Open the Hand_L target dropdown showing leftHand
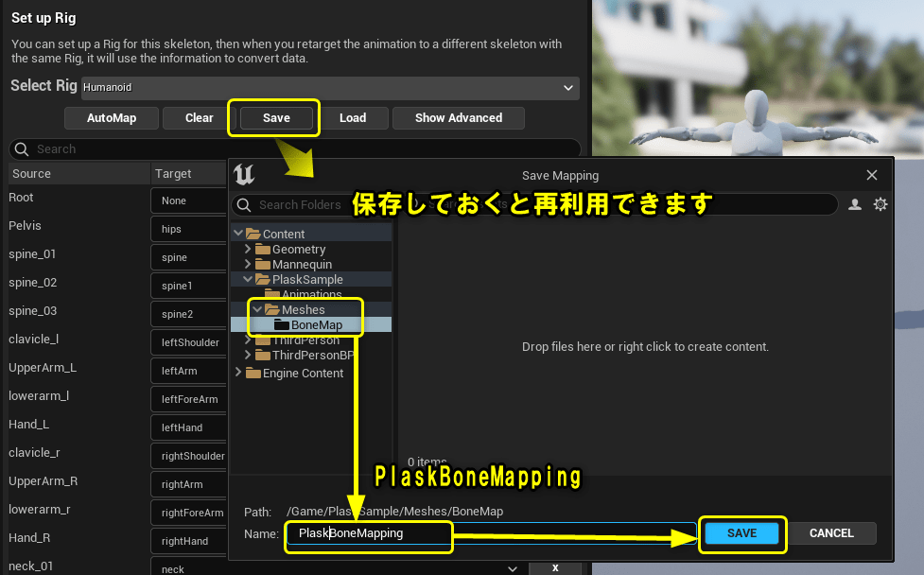Image resolution: width=924 pixels, height=575 pixels. coord(189,427)
